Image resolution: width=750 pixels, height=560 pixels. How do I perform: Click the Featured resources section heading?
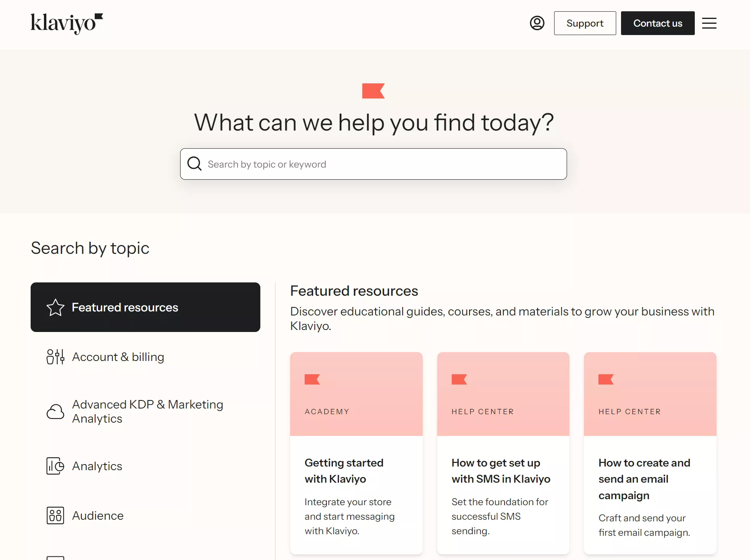[x=354, y=291]
